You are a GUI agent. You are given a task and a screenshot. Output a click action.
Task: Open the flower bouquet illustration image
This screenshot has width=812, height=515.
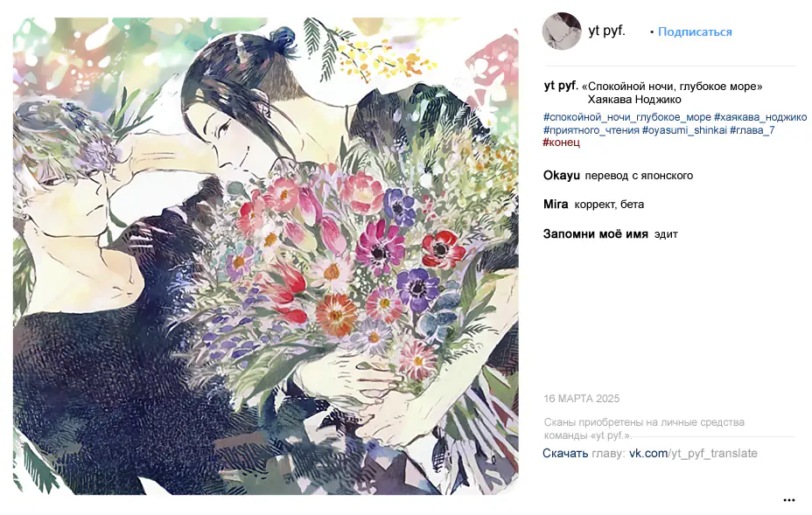click(x=266, y=256)
